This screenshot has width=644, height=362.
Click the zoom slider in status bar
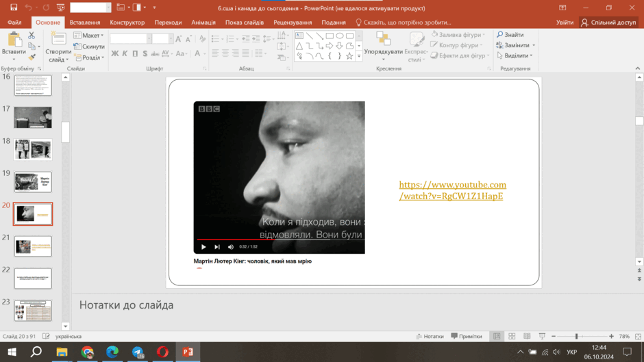tap(577, 336)
